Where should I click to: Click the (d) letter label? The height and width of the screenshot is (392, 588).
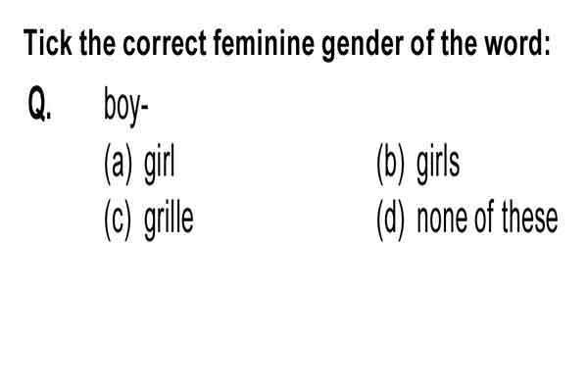(x=391, y=220)
